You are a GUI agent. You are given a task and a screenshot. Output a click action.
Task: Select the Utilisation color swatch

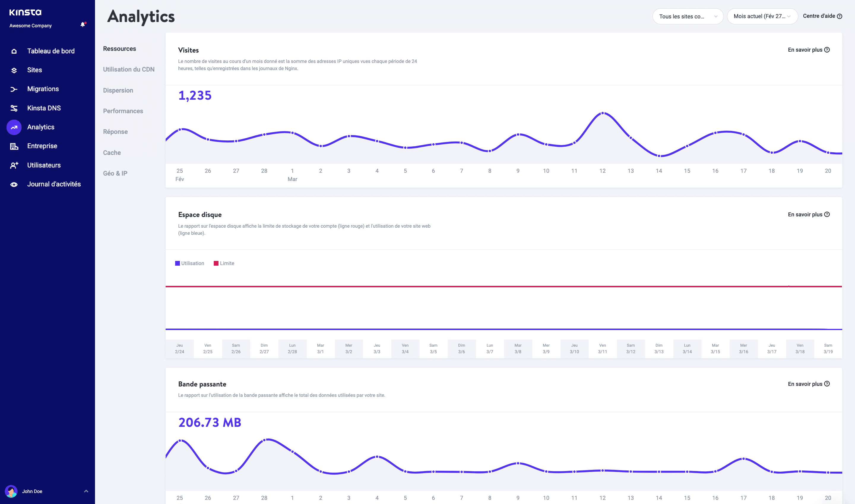point(177,263)
